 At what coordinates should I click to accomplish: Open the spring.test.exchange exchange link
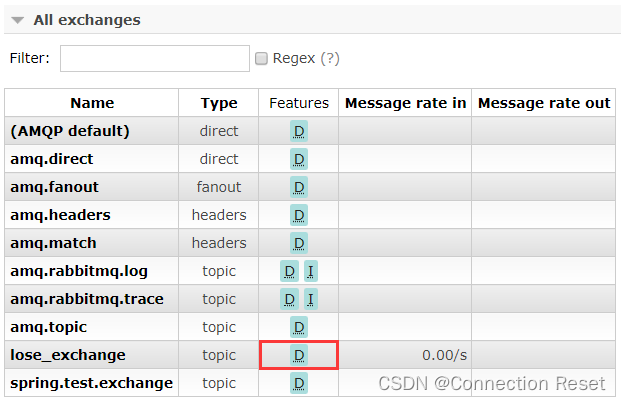click(x=92, y=383)
